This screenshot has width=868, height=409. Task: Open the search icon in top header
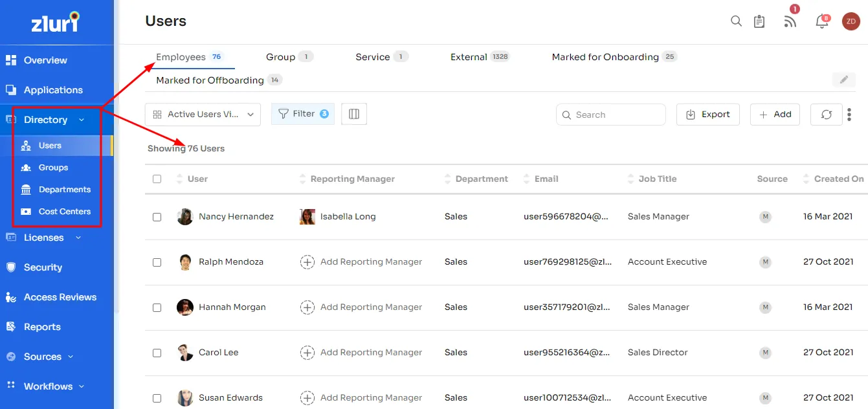(736, 21)
